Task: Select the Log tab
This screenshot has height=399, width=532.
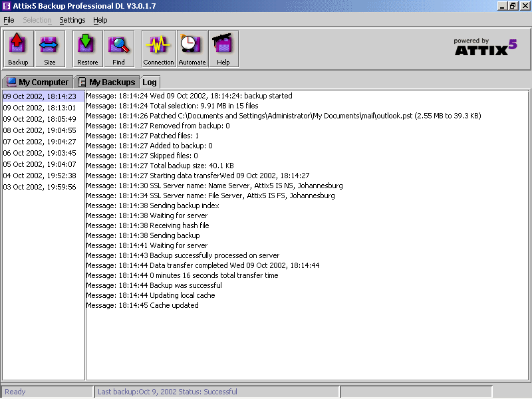Action: click(x=149, y=82)
